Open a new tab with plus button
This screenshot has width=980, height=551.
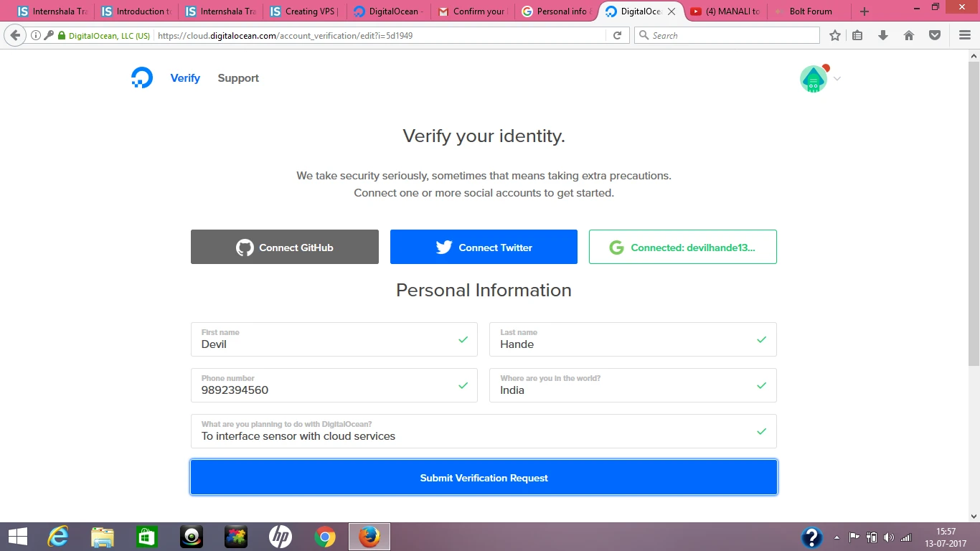tap(864, 11)
